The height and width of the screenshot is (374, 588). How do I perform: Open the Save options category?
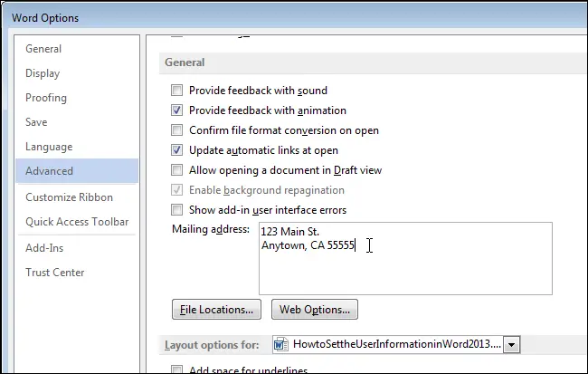[36, 122]
